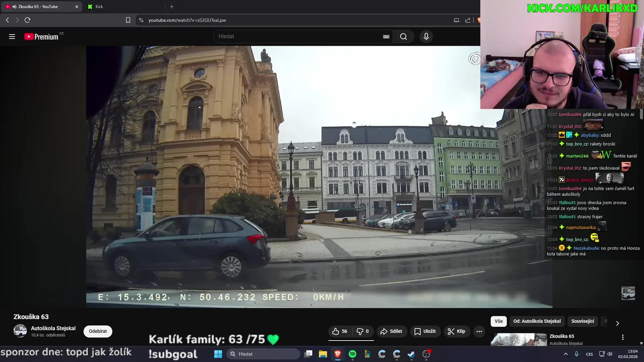Save the video with Uložit
The width and height of the screenshot is (644, 362).
[425, 331]
